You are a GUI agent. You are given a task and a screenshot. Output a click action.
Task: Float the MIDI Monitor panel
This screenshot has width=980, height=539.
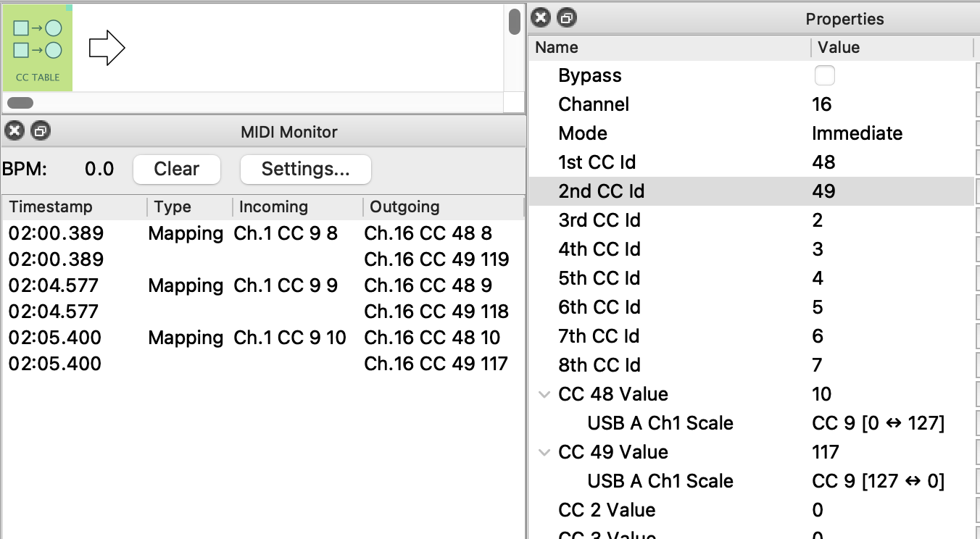click(x=41, y=131)
